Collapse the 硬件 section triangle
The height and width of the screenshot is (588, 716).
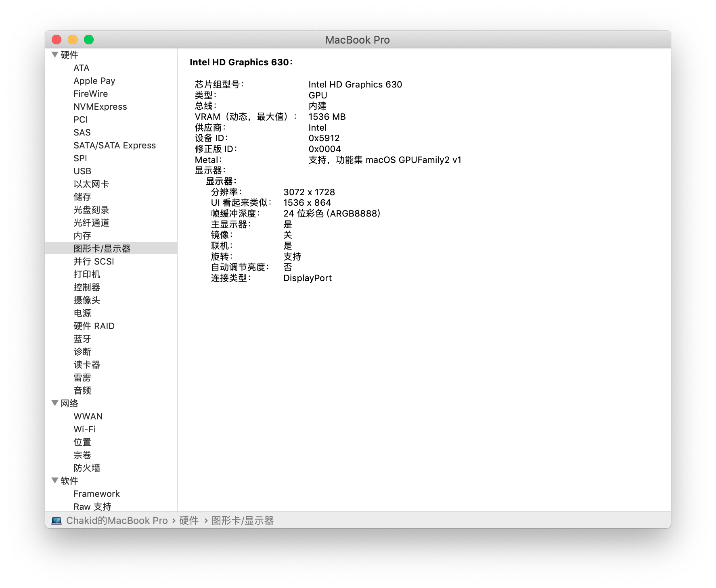pyautogui.click(x=55, y=55)
